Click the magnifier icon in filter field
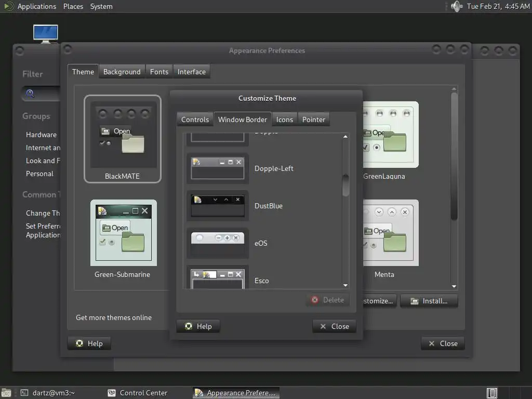Screen dimensions: 532x399 click(x=30, y=94)
